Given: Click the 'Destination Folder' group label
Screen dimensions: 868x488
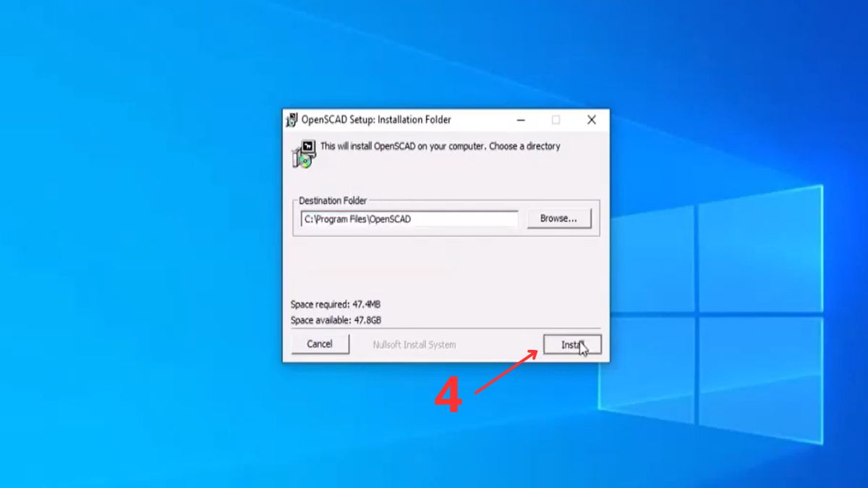Looking at the screenshot, I should [x=333, y=201].
